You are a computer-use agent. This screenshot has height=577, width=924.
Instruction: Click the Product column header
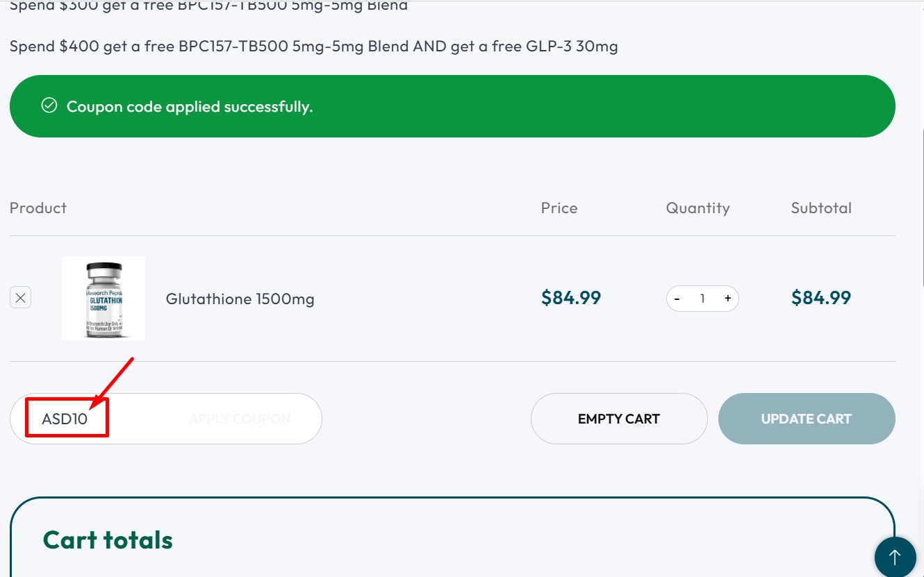38,207
